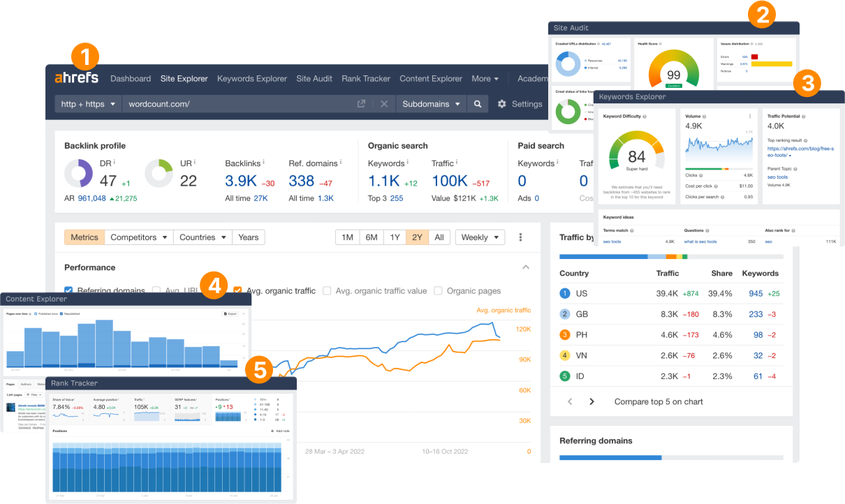Click the wordcount.com URL input field
Viewport: 845px width, 504px height.
[237, 104]
